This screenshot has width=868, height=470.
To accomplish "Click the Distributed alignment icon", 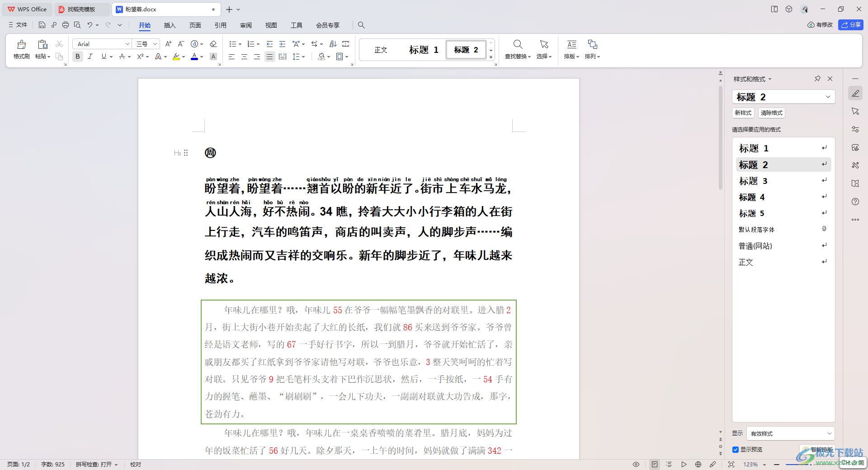I will [x=283, y=56].
